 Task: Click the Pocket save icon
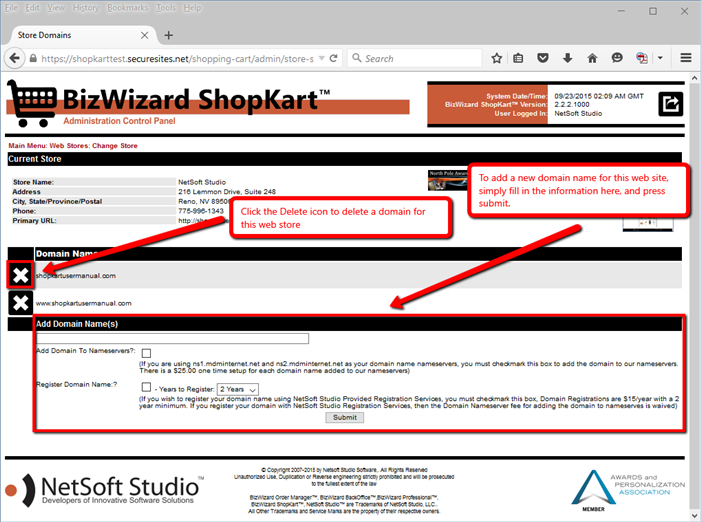(x=543, y=58)
